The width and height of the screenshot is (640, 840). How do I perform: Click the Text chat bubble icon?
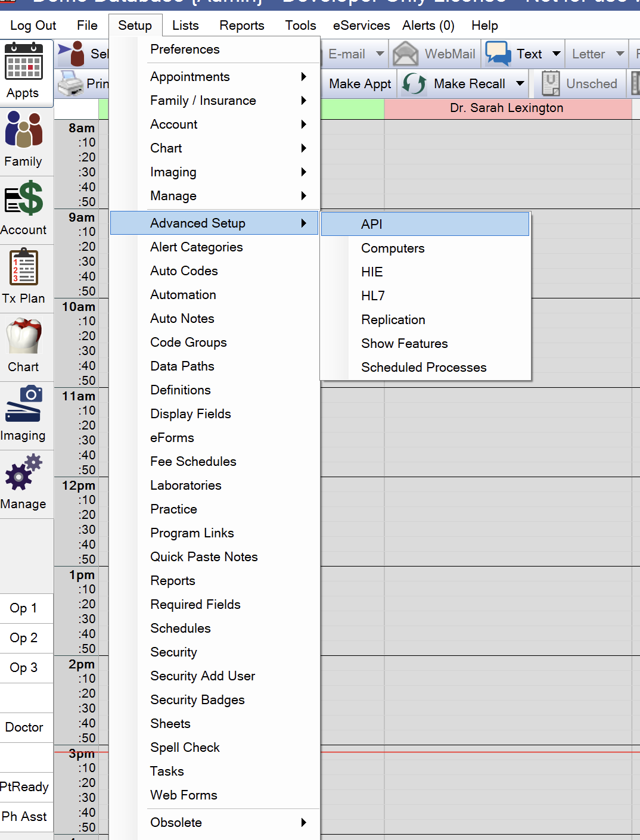pyautogui.click(x=498, y=54)
